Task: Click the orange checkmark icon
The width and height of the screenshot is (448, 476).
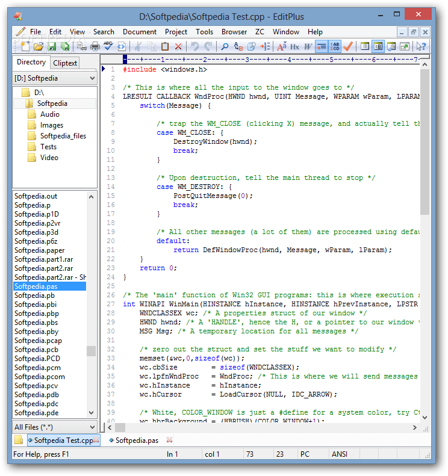Action: point(348,46)
